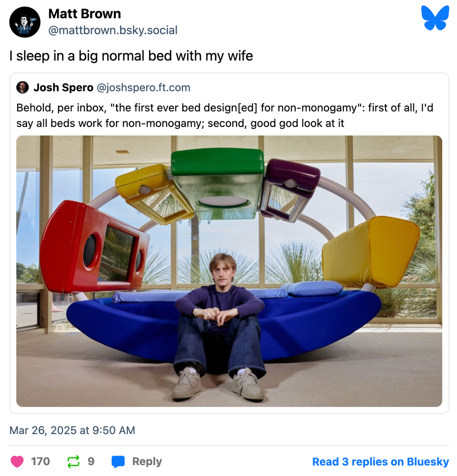Viewport: 457px width, 476px height.
Task: Open @mattbrown.bsky.social handle link
Action: [x=113, y=30]
